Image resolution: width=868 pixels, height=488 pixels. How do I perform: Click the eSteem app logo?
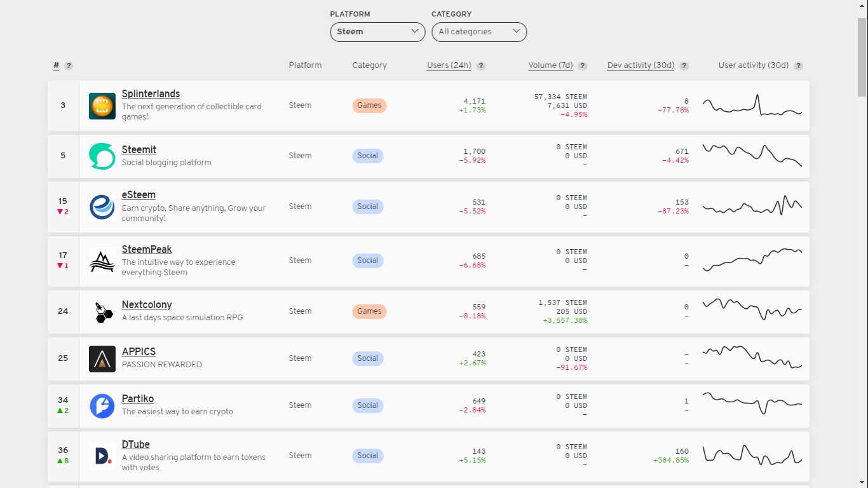click(x=102, y=207)
